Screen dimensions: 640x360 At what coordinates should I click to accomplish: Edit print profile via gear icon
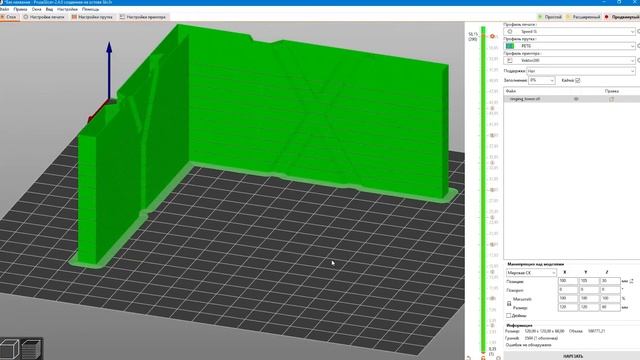[x=638, y=31]
